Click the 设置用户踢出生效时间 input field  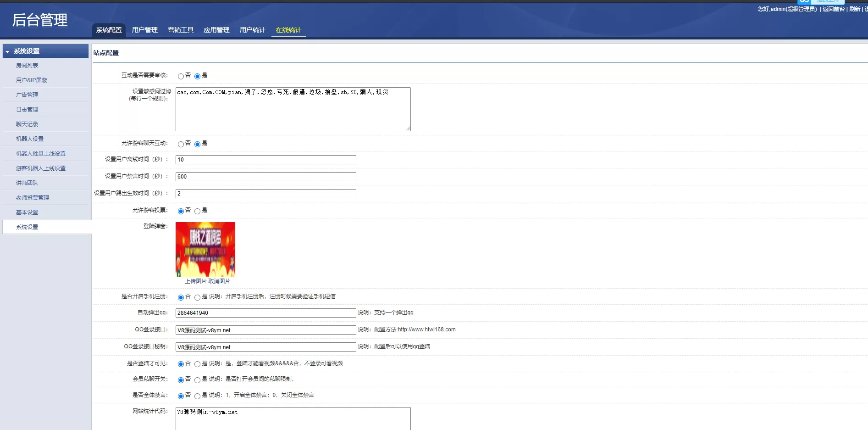tap(266, 194)
